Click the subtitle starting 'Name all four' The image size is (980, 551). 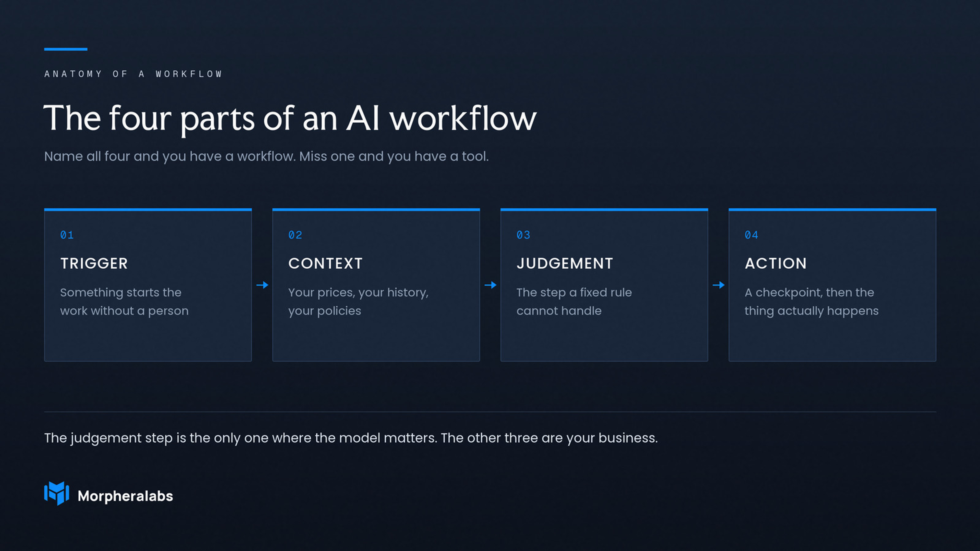[266, 156]
